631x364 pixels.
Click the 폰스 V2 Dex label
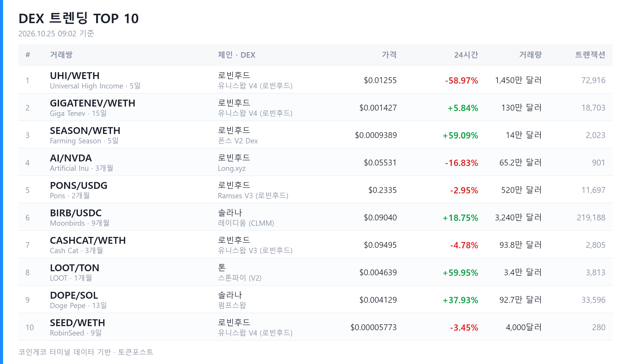pos(238,141)
